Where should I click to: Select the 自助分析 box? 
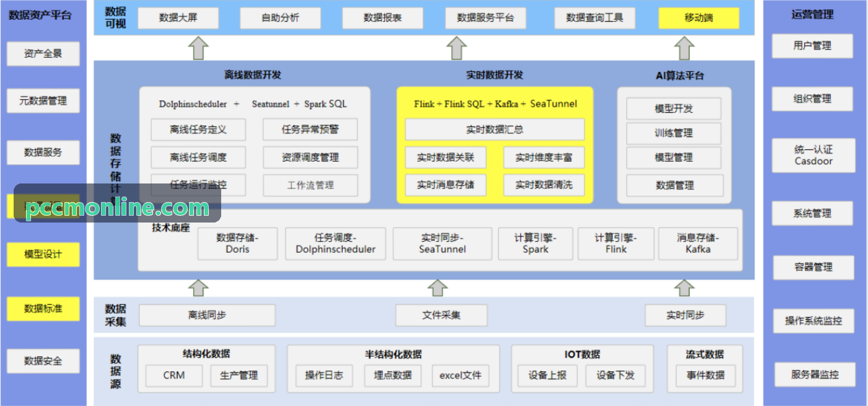pyautogui.click(x=280, y=18)
